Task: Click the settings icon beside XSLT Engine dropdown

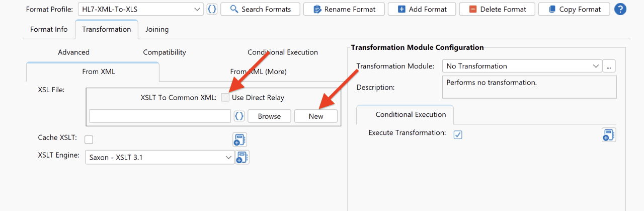Action: (243, 157)
